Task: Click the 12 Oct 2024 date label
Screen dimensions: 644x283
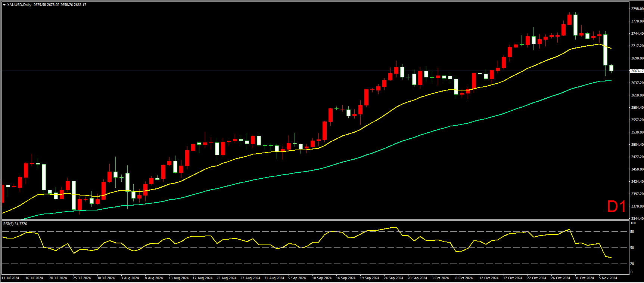Action: click(x=489, y=278)
